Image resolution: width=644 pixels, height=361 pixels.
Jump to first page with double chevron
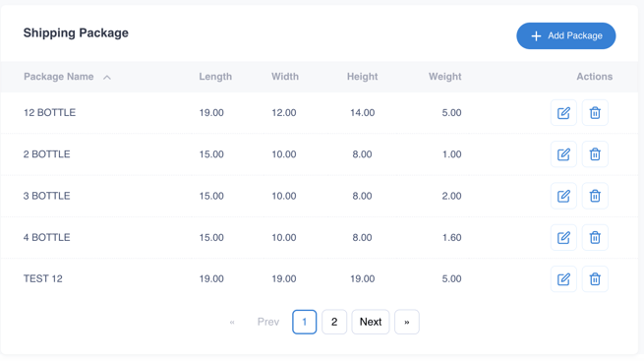pyautogui.click(x=232, y=323)
